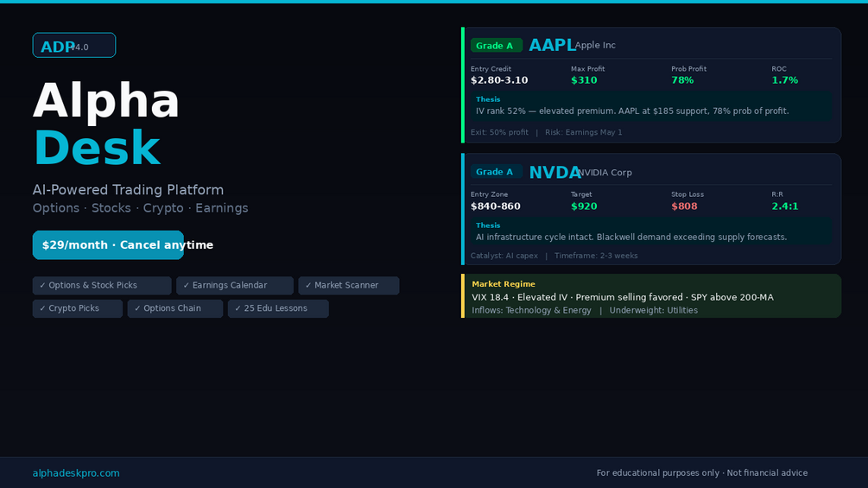This screenshot has height=488, width=868.
Task: Click the Catalyst: AI capex note
Action: pos(504,256)
